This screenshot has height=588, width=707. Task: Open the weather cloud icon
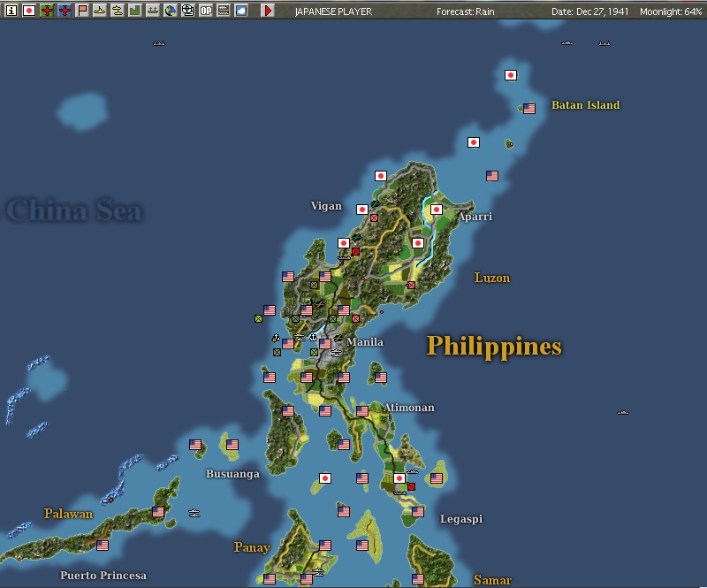(x=241, y=11)
